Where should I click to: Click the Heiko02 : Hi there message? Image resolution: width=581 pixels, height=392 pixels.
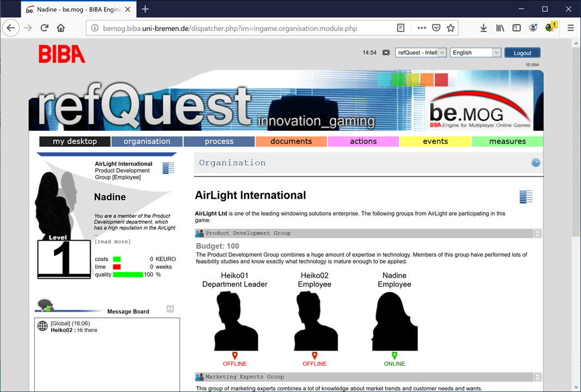74,330
